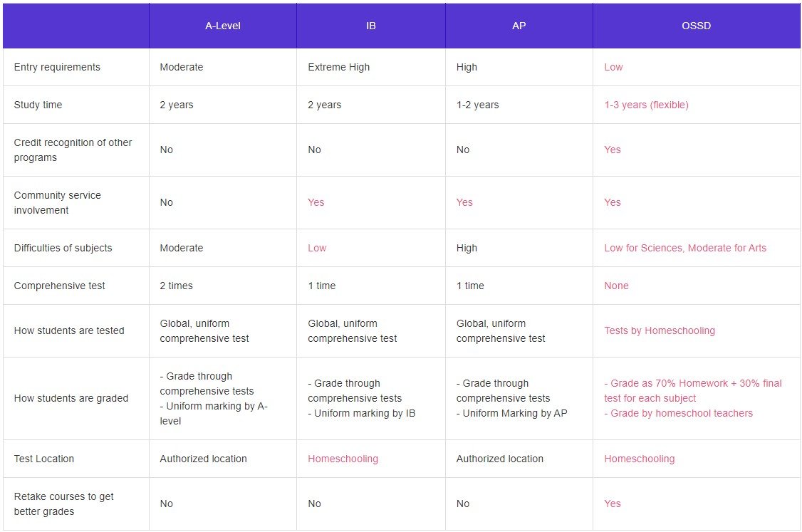Click pink 'Homeschooling' in IB Test Location

(343, 459)
